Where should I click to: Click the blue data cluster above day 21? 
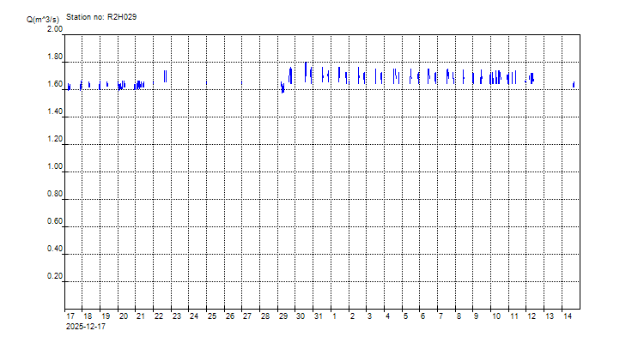[139, 84]
